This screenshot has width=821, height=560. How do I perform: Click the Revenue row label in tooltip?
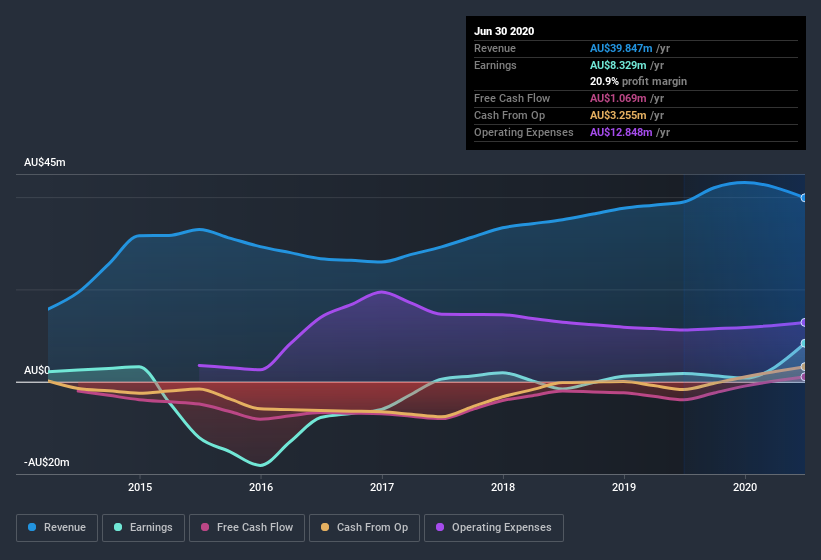495,48
